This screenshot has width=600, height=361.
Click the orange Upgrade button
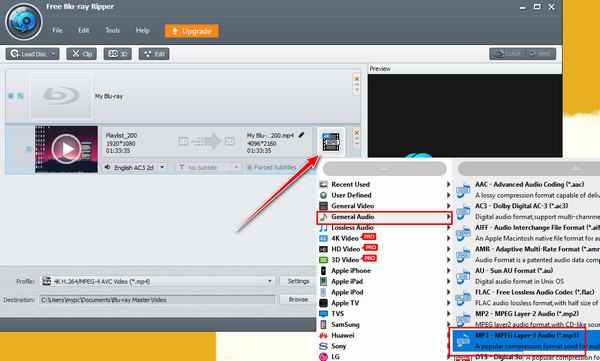tap(192, 31)
